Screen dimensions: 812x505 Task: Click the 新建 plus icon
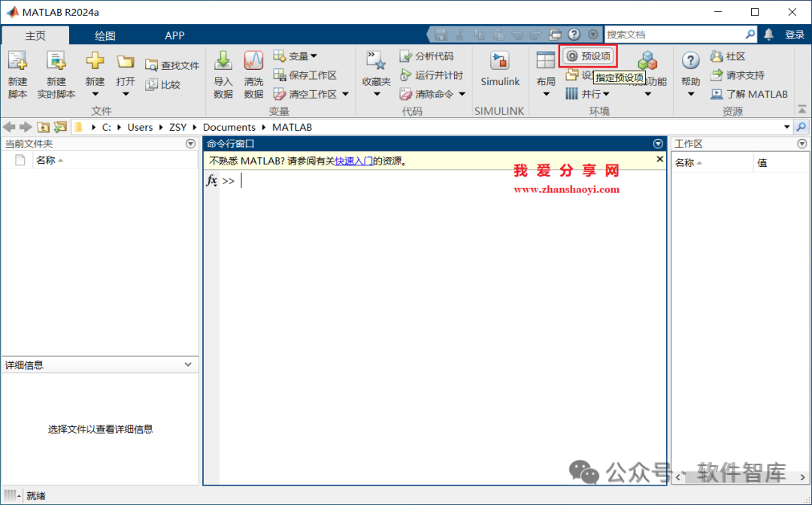click(x=95, y=61)
